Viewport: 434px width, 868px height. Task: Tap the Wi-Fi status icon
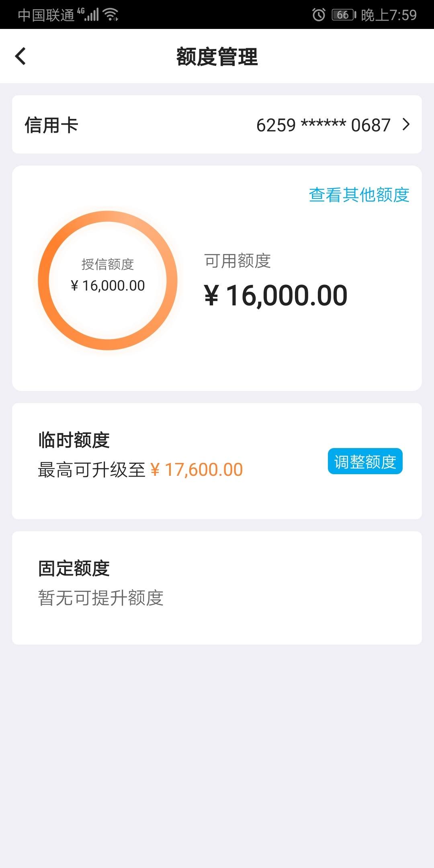(x=111, y=15)
